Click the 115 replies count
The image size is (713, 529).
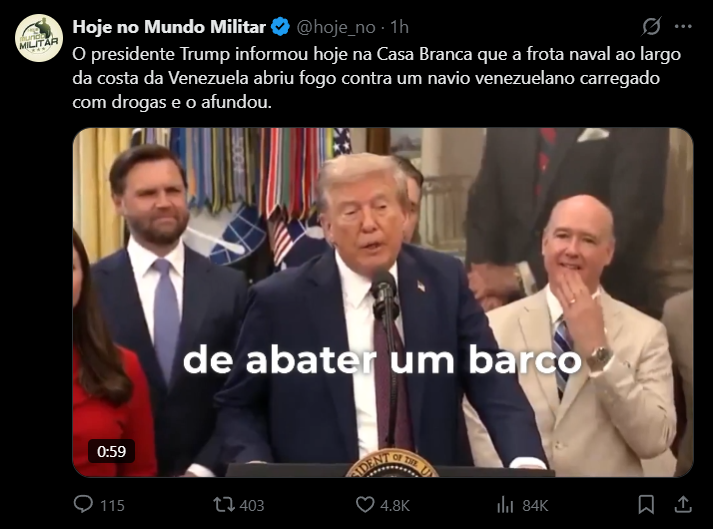pyautogui.click(x=112, y=505)
